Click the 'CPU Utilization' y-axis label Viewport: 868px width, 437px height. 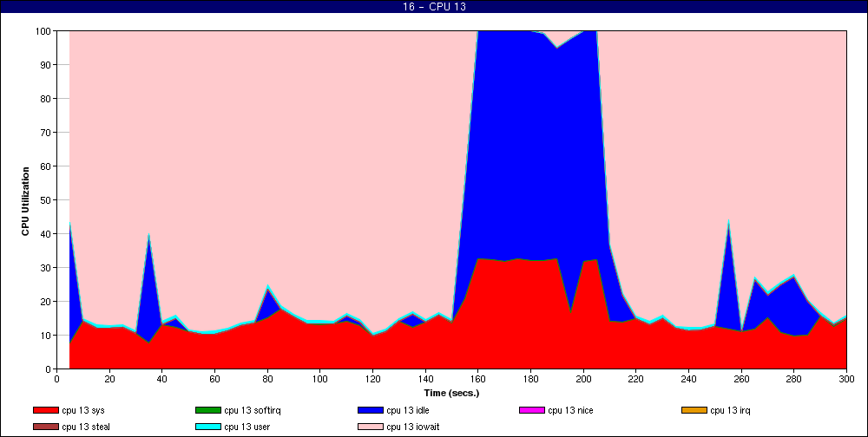pos(25,201)
